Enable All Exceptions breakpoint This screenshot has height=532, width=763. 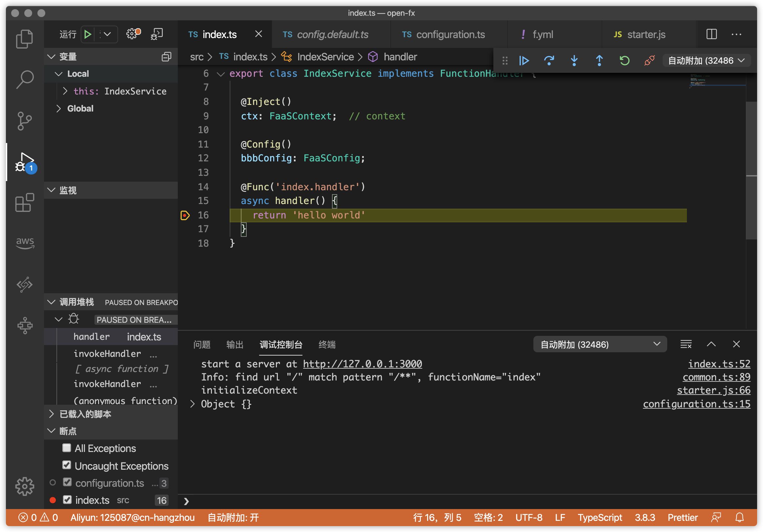click(67, 448)
